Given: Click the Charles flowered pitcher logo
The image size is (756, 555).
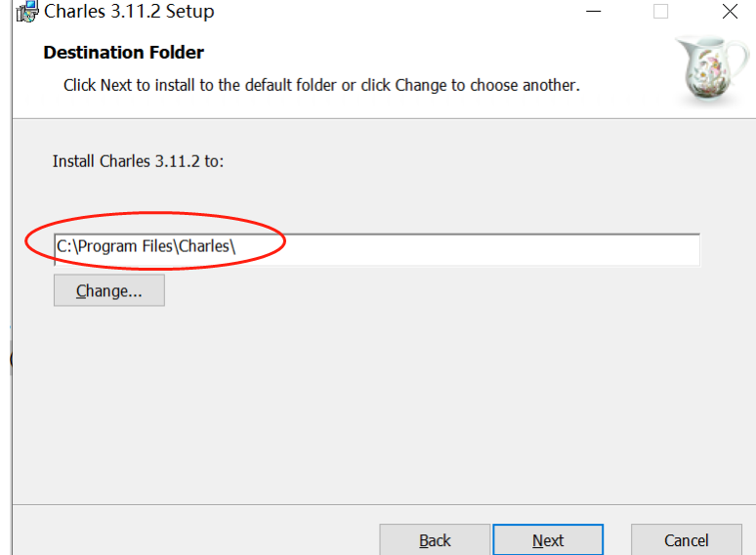Looking at the screenshot, I should pyautogui.click(x=713, y=68).
